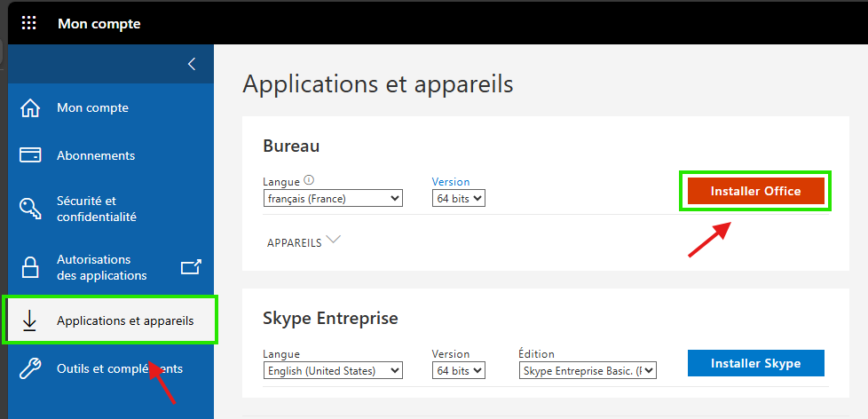Screen dimensions: 868x419
Task: Click the card icon for Abonnements
Action: point(30,155)
